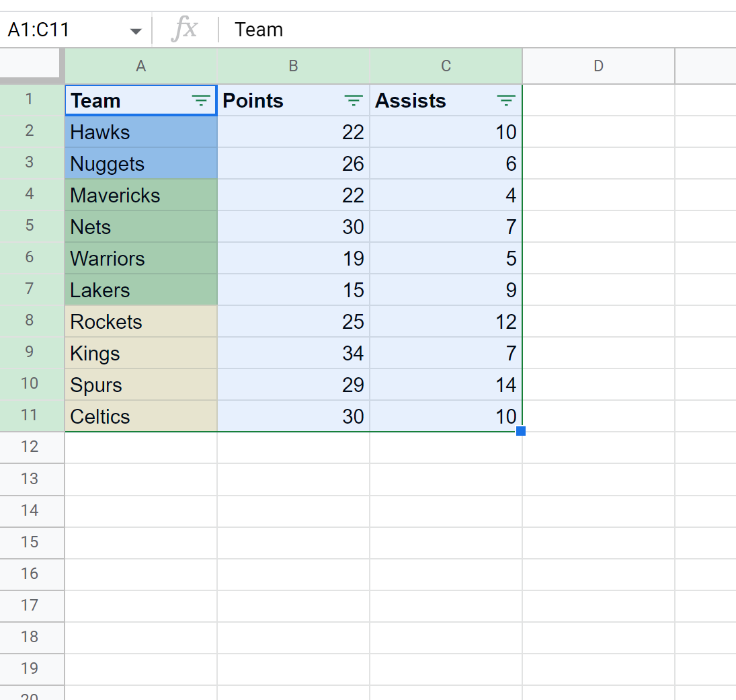Open the Assists column filter icon
The image size is (736, 700).
tap(505, 101)
